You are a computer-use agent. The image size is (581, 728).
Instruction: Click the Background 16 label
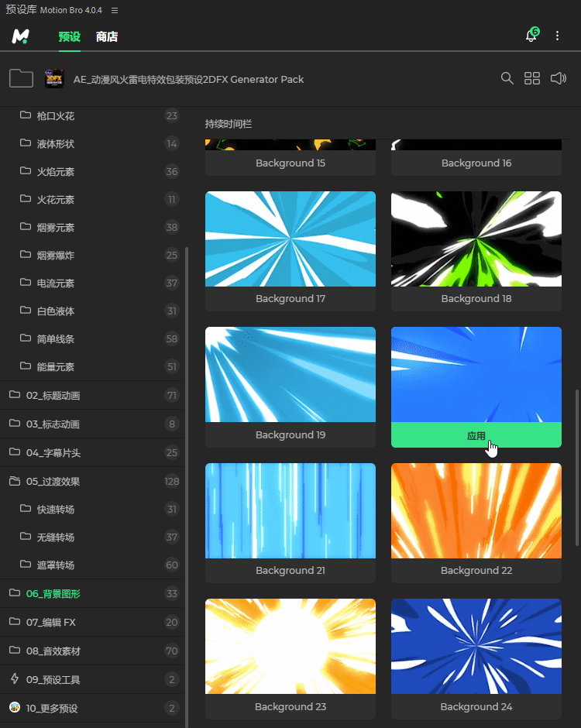[x=476, y=163]
